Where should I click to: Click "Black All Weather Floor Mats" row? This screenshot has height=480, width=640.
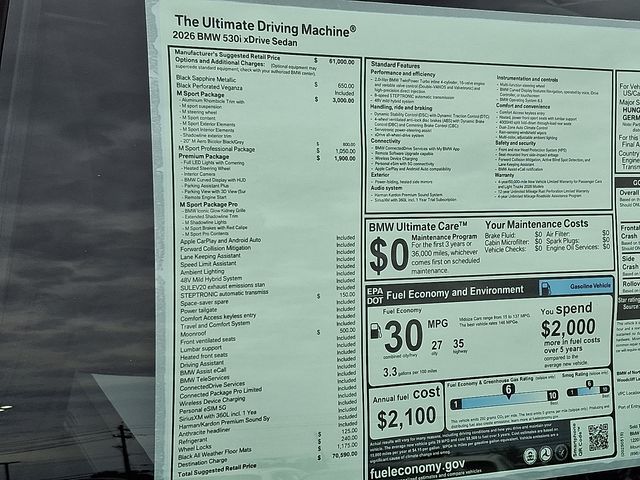coord(215,453)
